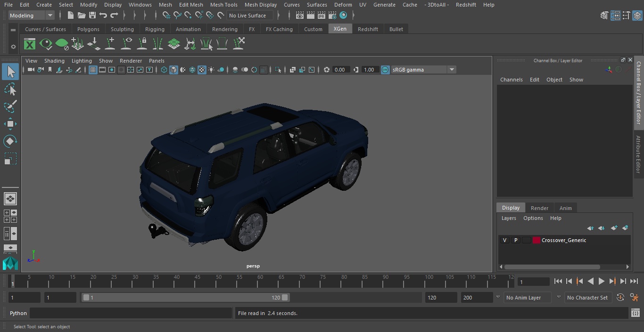644x332 pixels.
Task: Open the Mesh Tools menu
Action: tap(223, 5)
